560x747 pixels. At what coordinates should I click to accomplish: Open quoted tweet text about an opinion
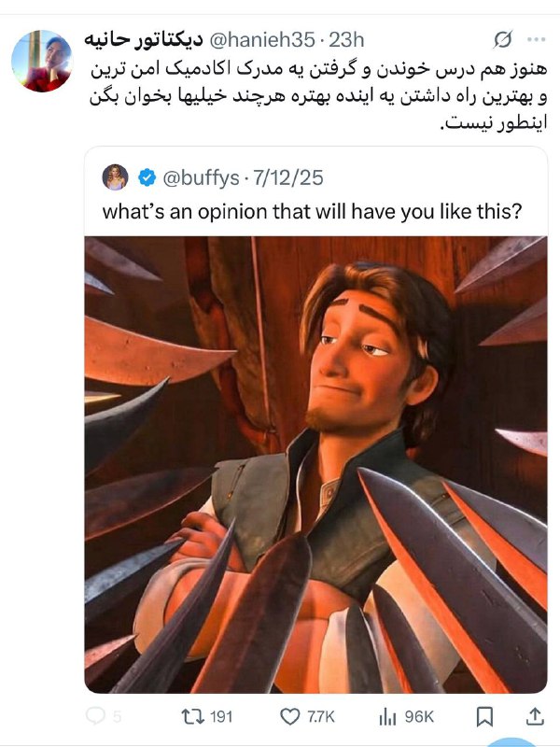(x=313, y=212)
